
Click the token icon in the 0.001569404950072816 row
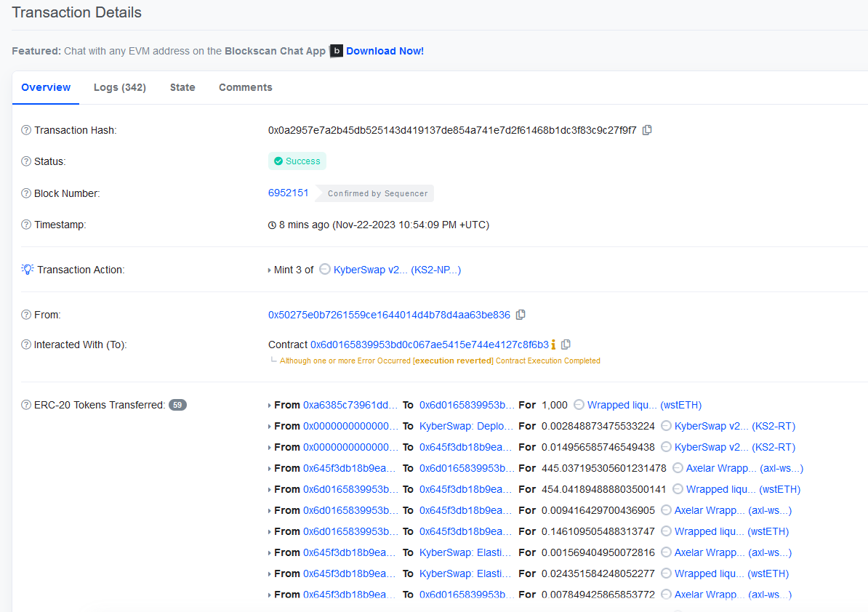[x=666, y=552]
